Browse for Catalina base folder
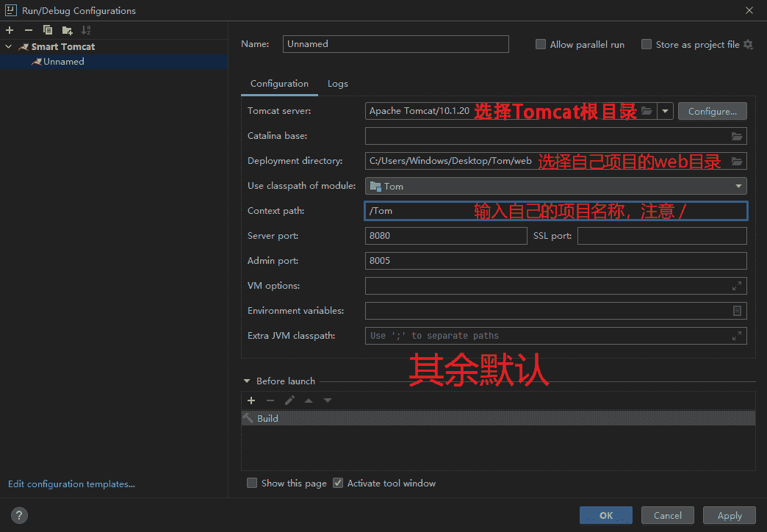The image size is (767, 532). pyautogui.click(x=737, y=136)
